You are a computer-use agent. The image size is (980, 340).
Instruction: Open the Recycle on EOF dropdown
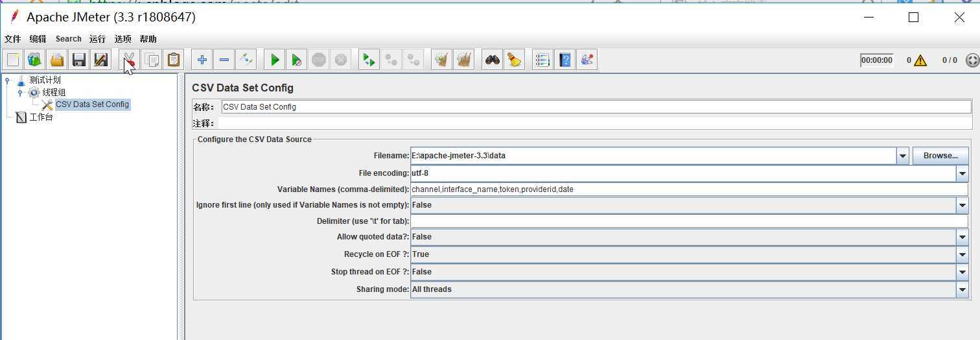click(962, 254)
